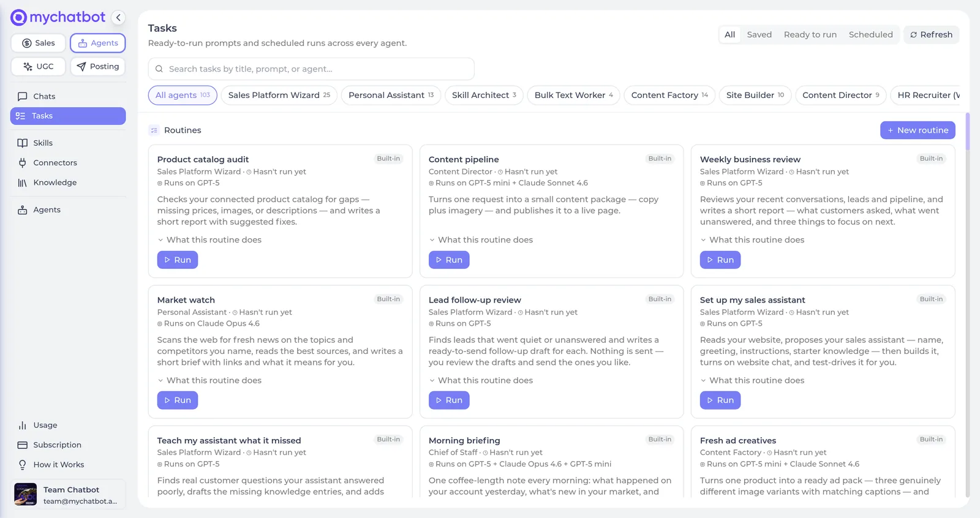Run the Content pipeline routine

click(x=449, y=260)
